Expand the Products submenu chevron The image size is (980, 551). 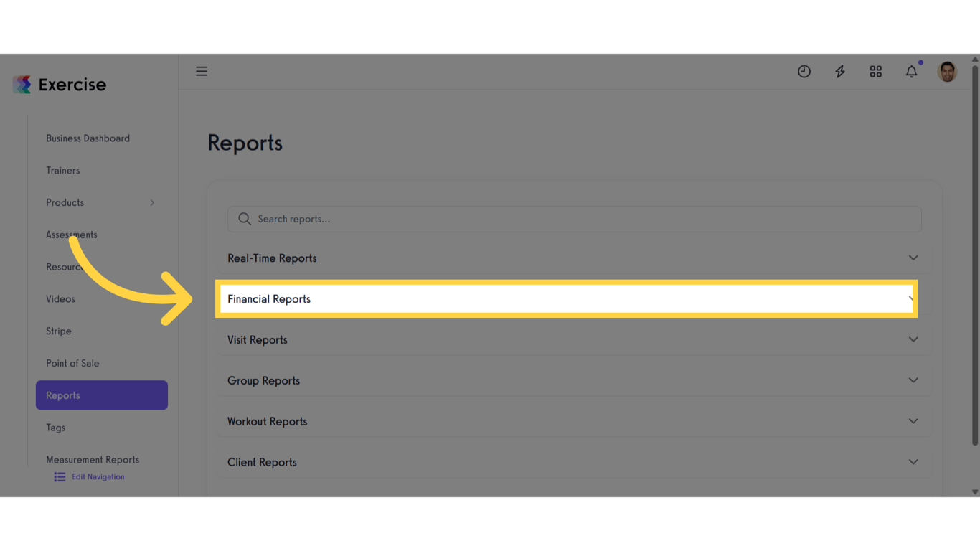tap(152, 202)
